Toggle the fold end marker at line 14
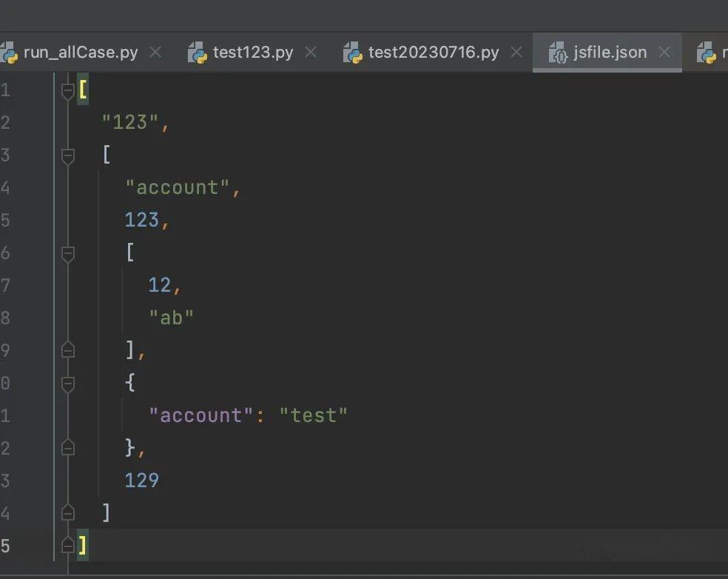728x579 pixels. pos(67,512)
